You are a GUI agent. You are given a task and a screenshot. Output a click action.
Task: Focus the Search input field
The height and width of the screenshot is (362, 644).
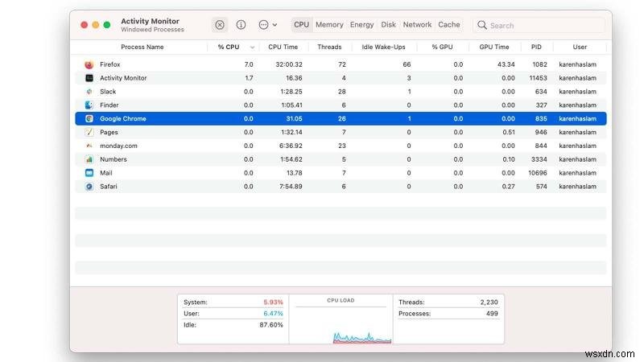pos(539,26)
